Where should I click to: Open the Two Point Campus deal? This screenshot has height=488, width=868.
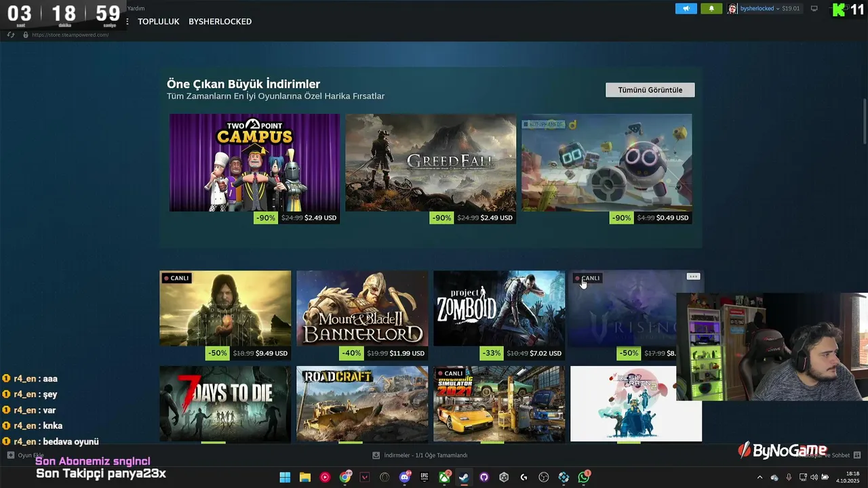tap(254, 169)
